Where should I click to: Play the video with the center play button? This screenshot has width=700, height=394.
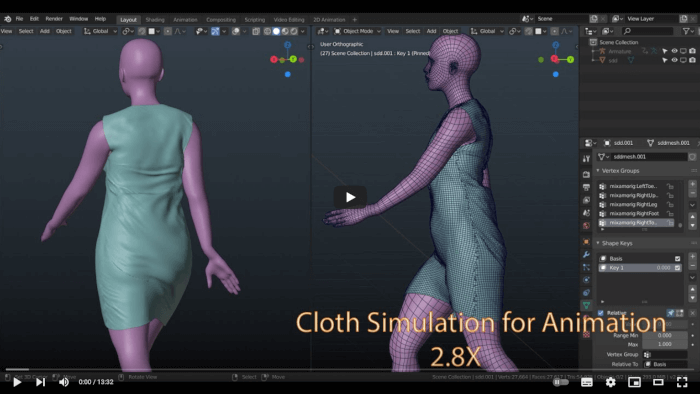click(350, 197)
